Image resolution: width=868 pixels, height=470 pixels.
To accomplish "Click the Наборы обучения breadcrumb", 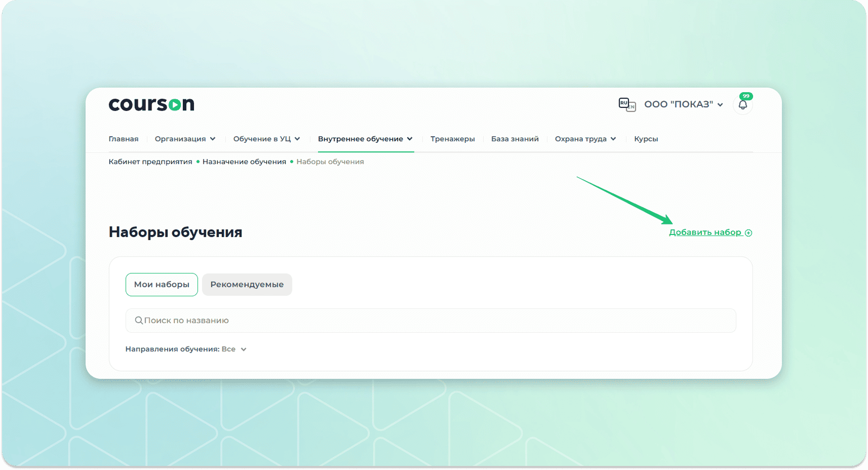I will coord(330,162).
